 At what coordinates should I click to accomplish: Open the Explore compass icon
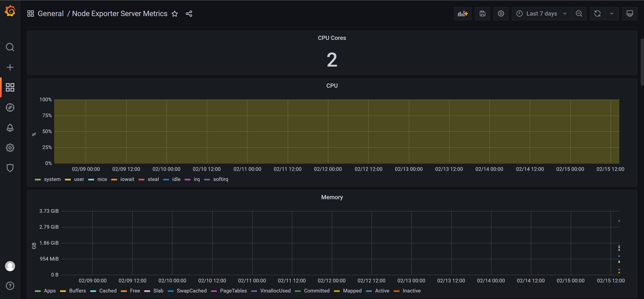tap(10, 107)
